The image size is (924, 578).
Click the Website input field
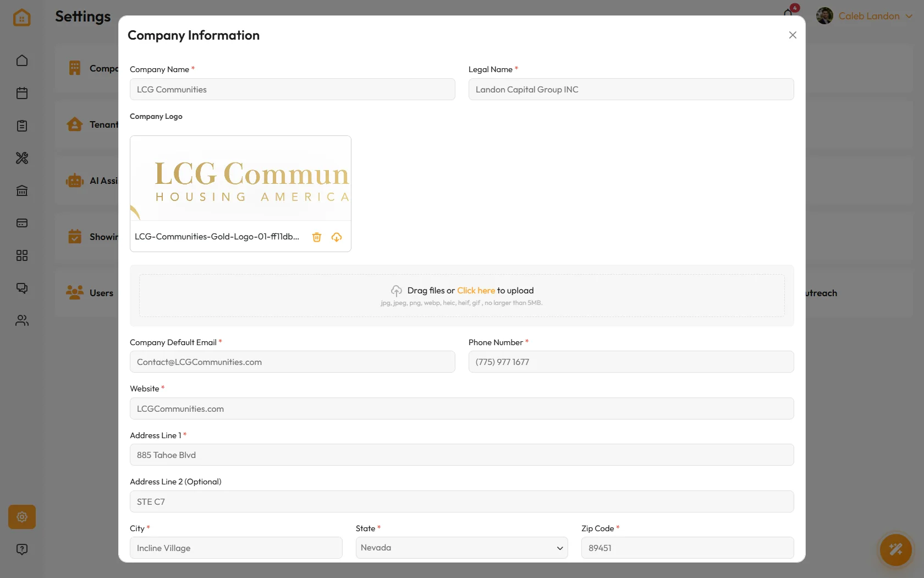[462, 408]
